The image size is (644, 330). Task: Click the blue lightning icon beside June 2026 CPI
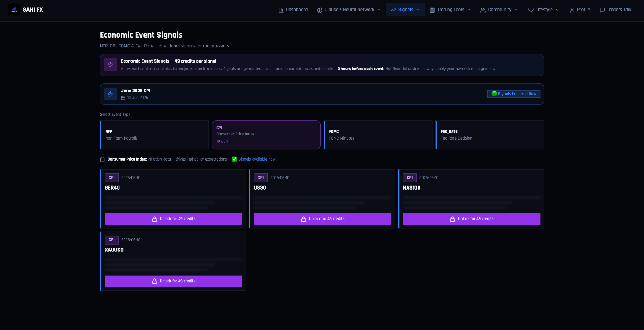[x=110, y=94]
